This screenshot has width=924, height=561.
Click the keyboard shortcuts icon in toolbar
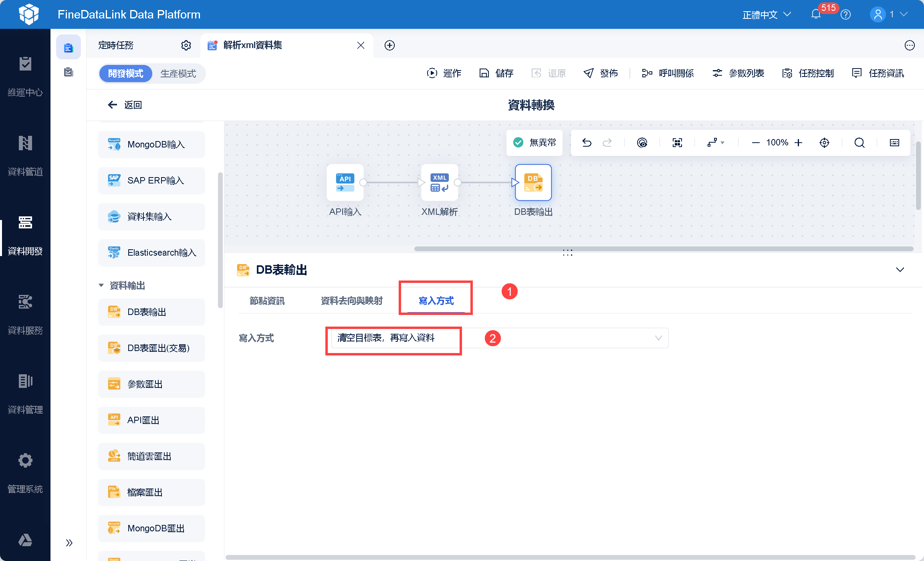click(x=894, y=143)
